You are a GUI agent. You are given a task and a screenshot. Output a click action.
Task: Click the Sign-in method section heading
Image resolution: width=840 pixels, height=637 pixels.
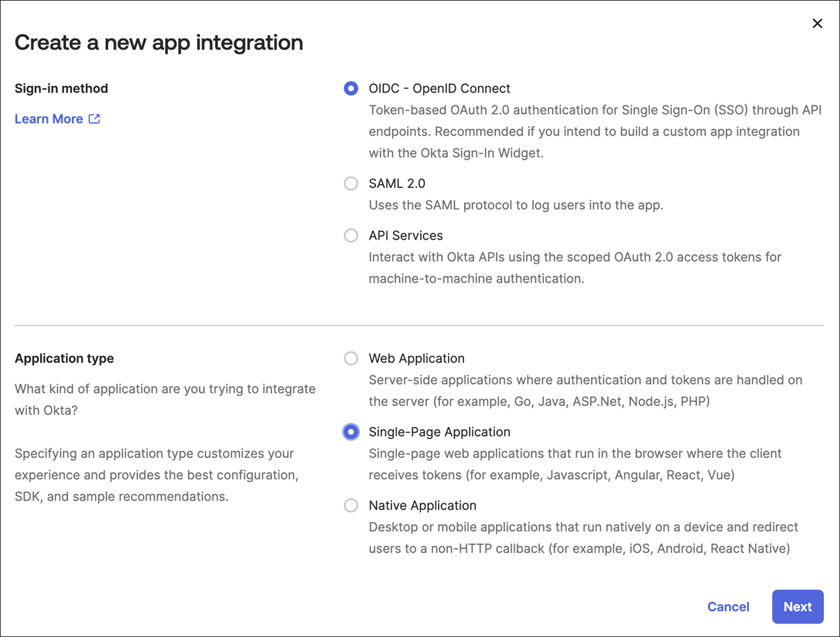tap(61, 89)
